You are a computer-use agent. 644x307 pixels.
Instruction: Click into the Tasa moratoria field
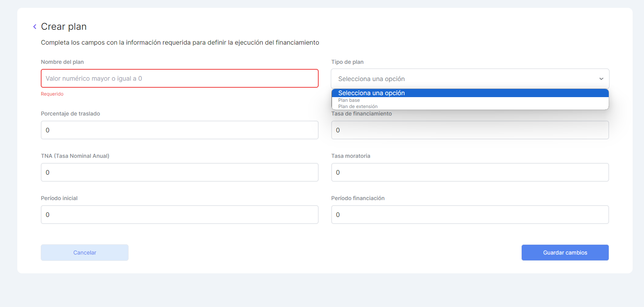point(470,172)
